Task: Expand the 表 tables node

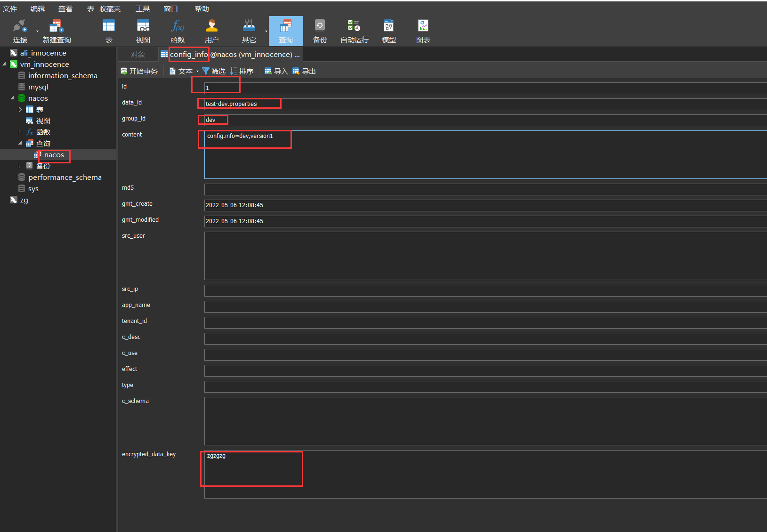Action: pos(20,109)
